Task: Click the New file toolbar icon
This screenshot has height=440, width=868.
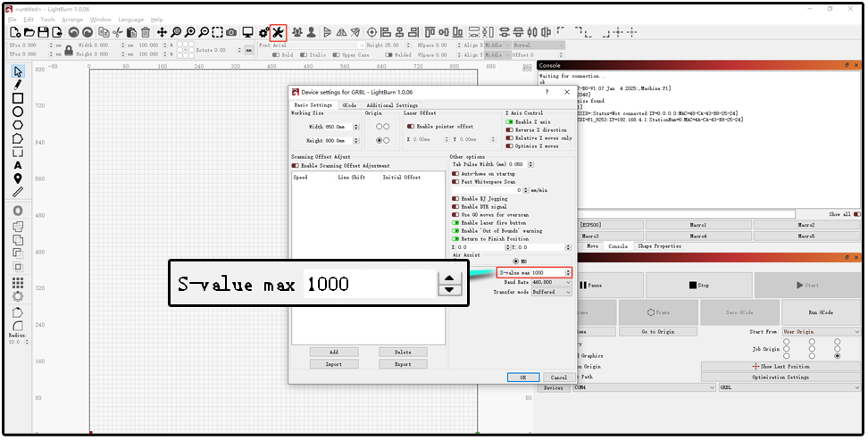Action: 15,33
